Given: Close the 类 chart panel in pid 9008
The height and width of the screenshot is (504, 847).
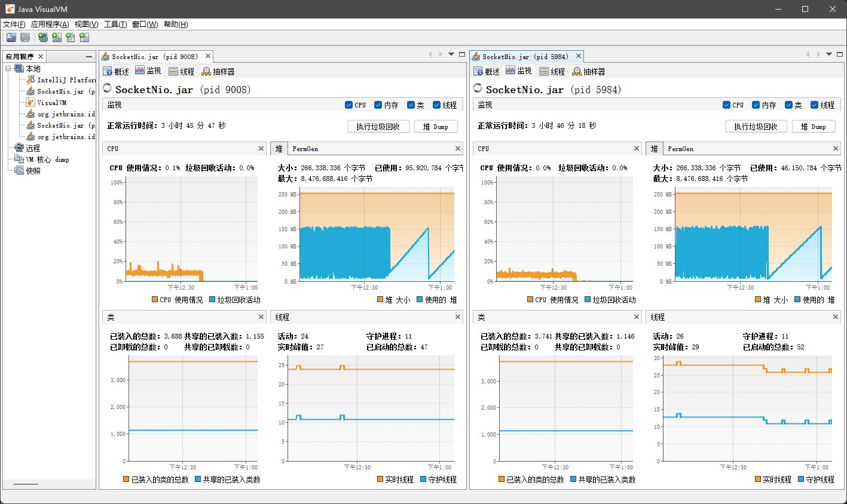Looking at the screenshot, I should click(261, 316).
